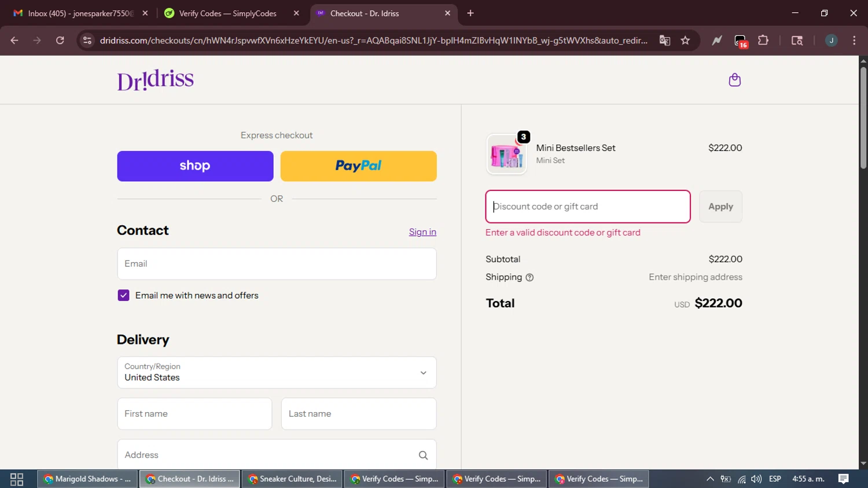The image size is (868, 488).
Task: Click the network Wi-Fi tray icon
Action: pos(741,479)
